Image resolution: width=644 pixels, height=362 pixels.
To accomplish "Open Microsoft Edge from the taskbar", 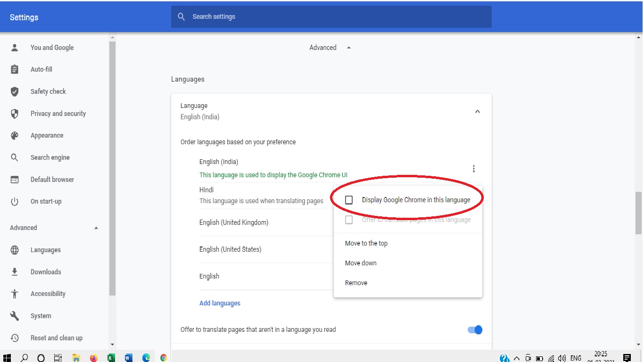I will pos(146,358).
